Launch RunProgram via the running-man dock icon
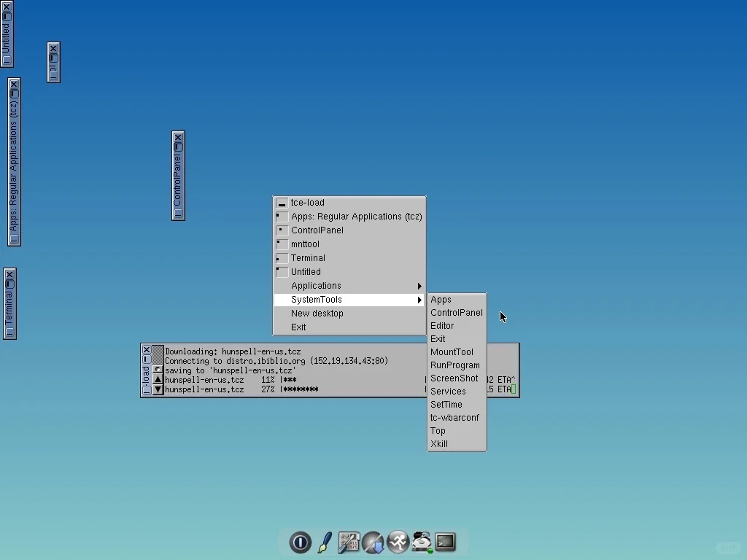This screenshot has width=747, height=560. [398, 542]
